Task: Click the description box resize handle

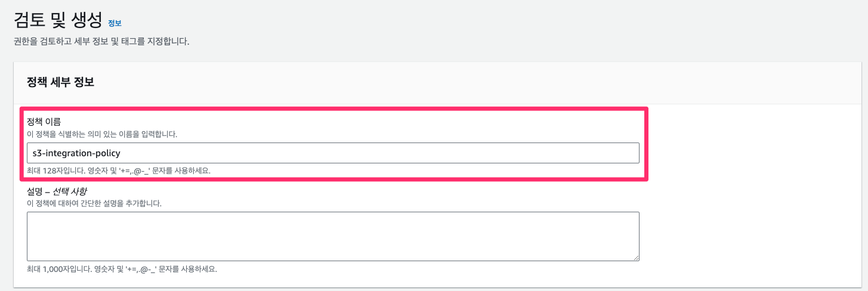Action: 636,257
